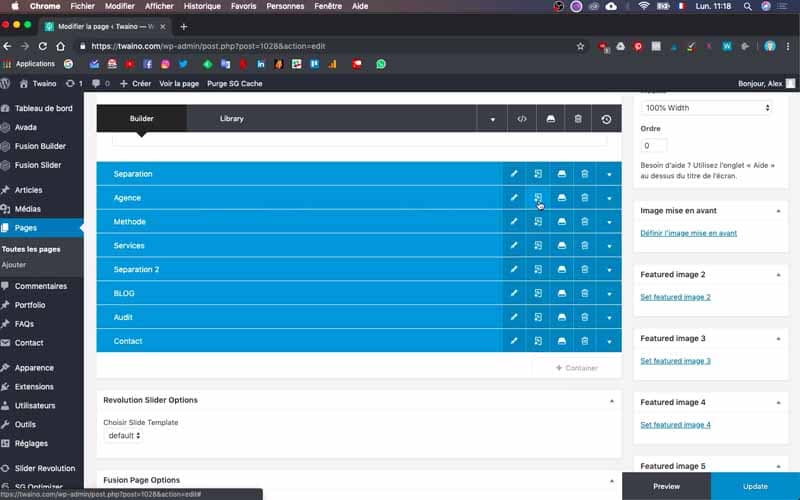The width and height of the screenshot is (800, 500).
Task: Collapse Image mise en avant panel
Action: [x=779, y=211]
